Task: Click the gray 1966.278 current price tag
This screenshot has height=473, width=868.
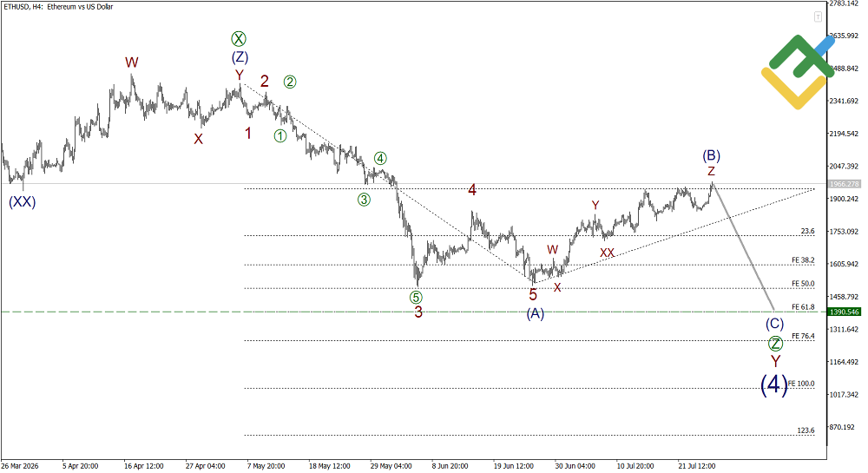Action: pyautogui.click(x=845, y=184)
